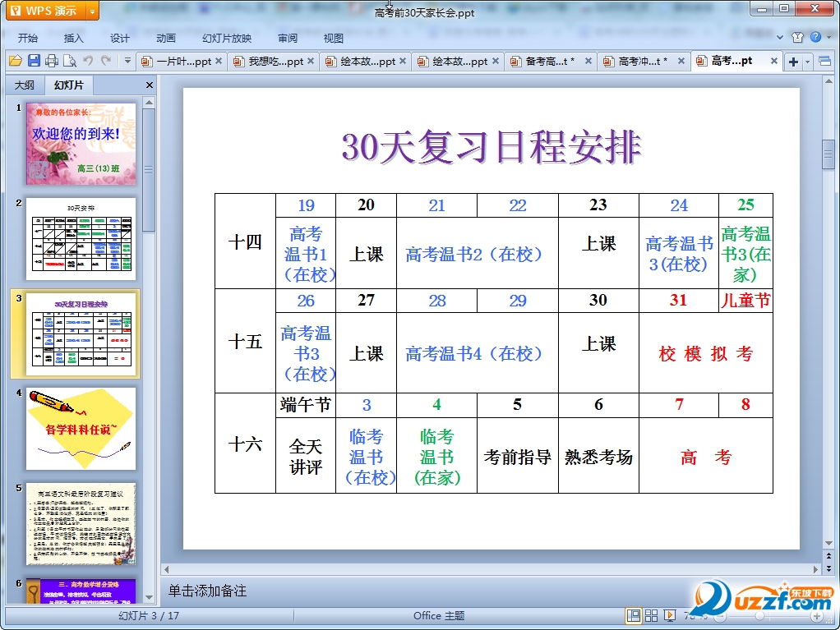Image resolution: width=840 pixels, height=630 pixels.
Task: Open the 审阅 menu tab
Action: [x=288, y=38]
